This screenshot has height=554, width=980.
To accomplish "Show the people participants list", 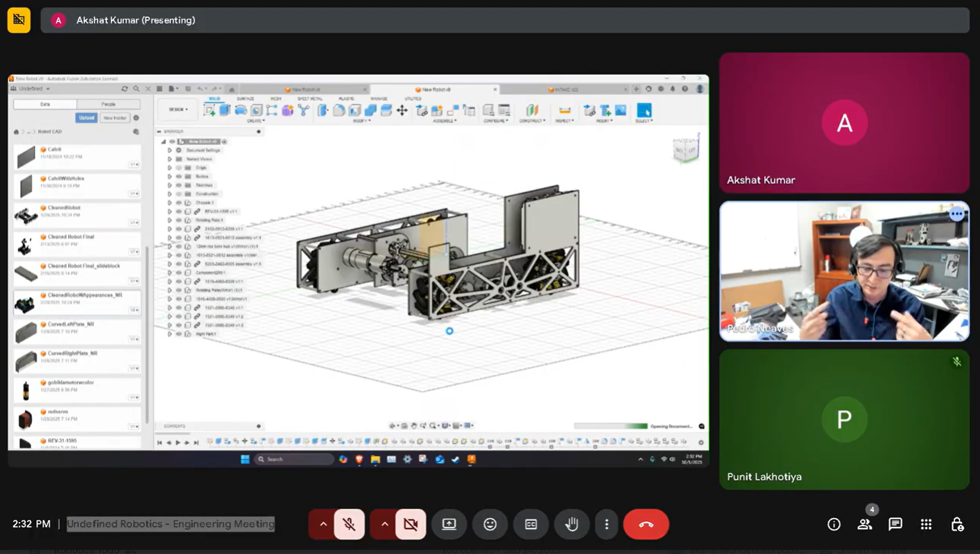I will point(864,524).
